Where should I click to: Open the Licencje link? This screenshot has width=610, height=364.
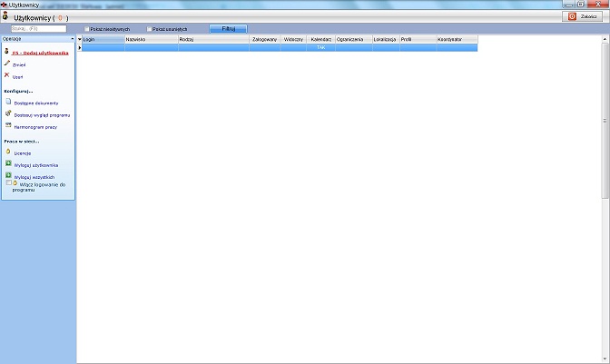(23, 153)
